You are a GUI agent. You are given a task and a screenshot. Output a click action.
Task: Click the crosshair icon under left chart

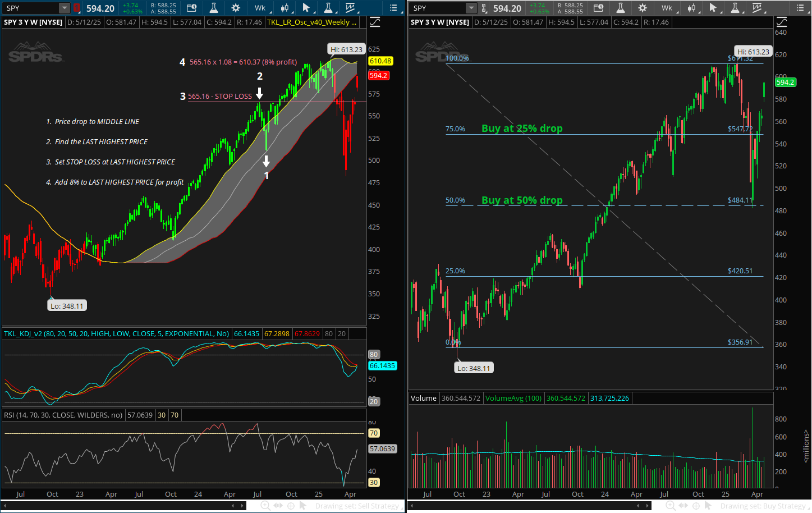point(291,506)
